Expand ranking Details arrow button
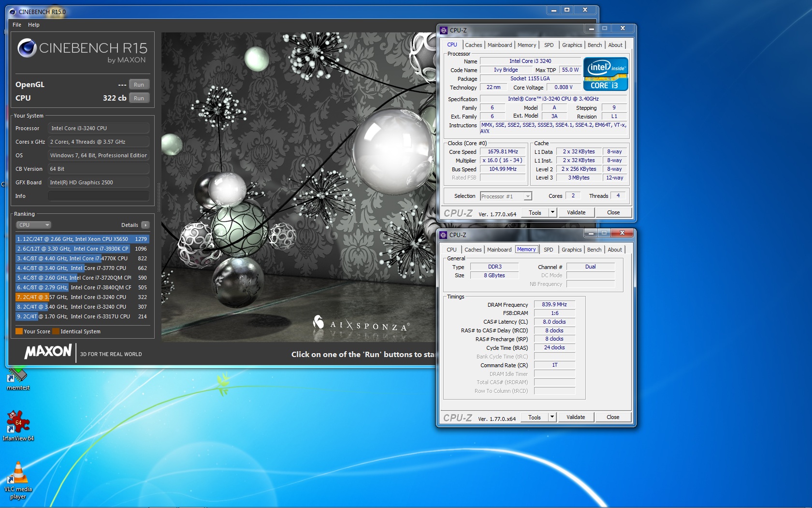This screenshot has height=508, width=812. pos(145,225)
